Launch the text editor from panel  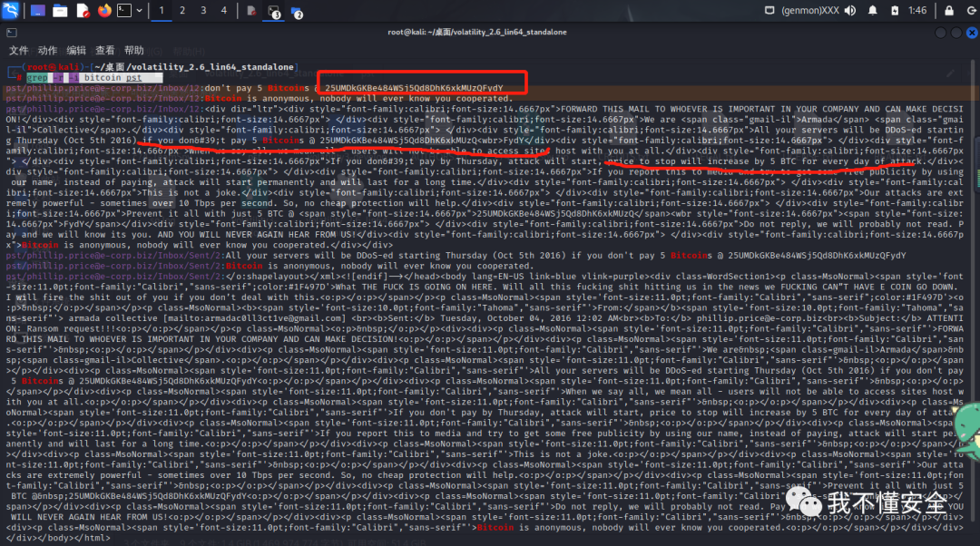(x=83, y=11)
